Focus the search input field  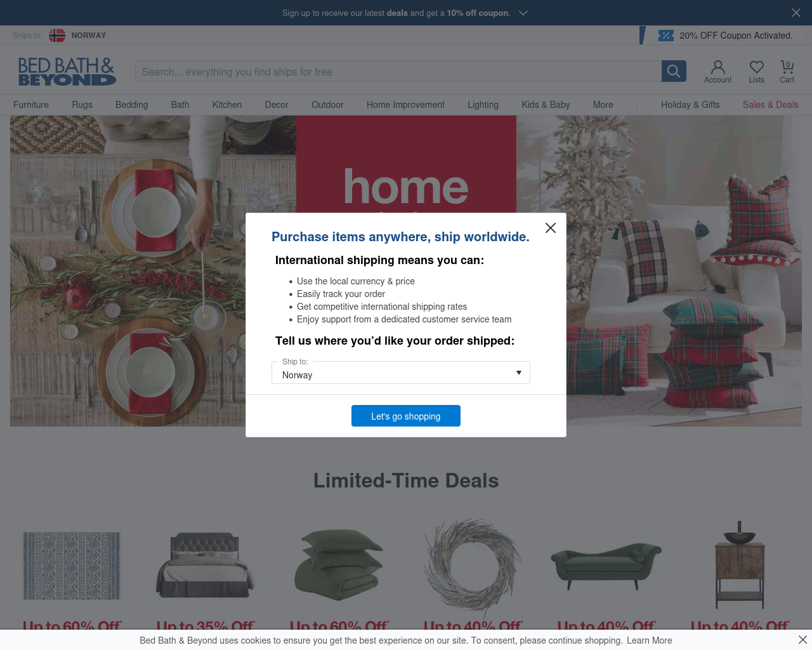click(x=398, y=71)
